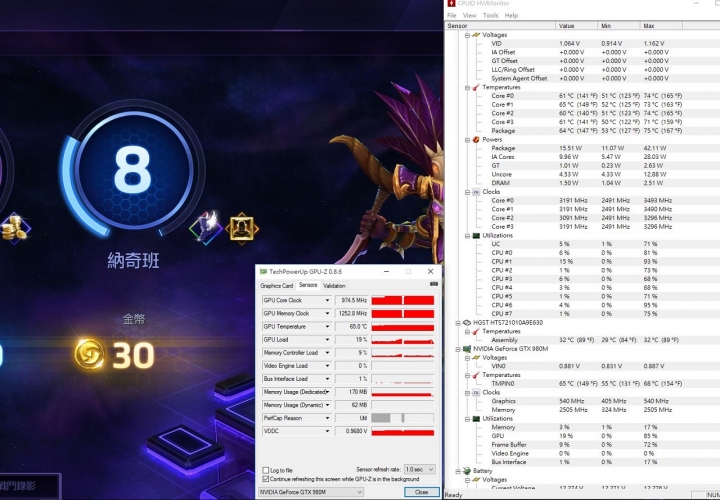The height and width of the screenshot is (500, 720).
Task: Select the CPU #7 utilization row
Action: point(586,314)
